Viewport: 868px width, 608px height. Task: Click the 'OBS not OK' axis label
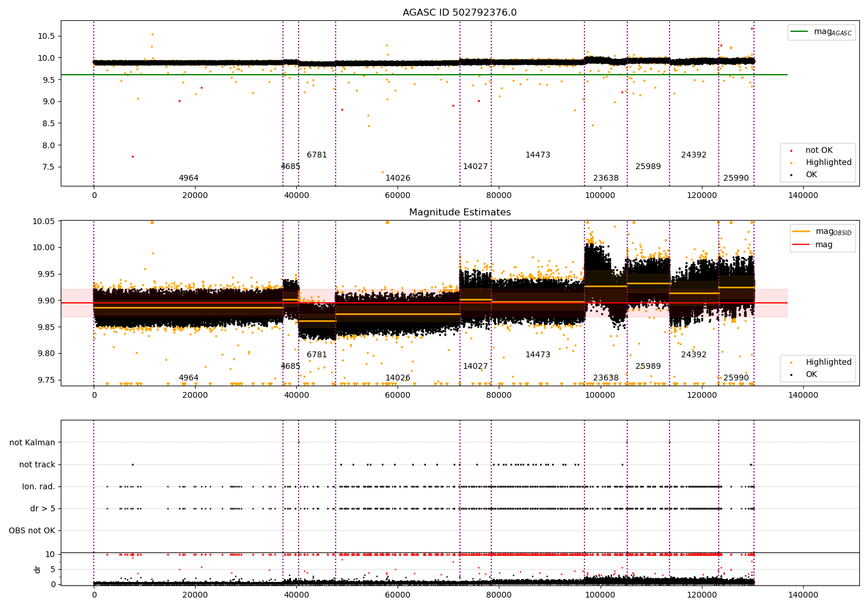click(32, 531)
